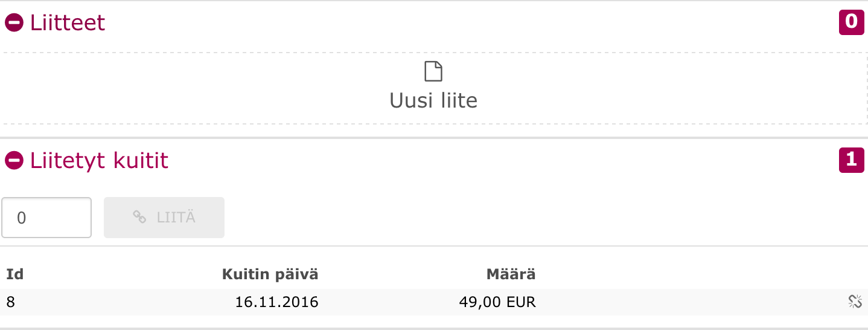Click the amount 49,00 EUR
The image size is (868, 330).
pyautogui.click(x=497, y=302)
